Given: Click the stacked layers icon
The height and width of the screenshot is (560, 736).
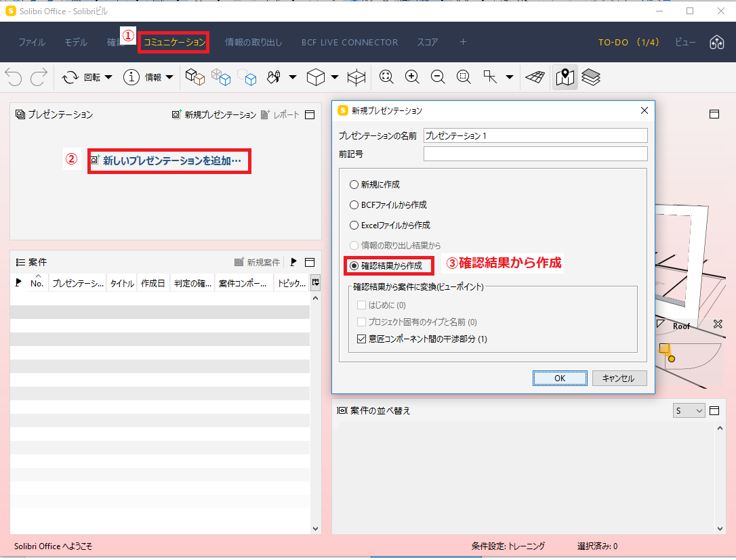Looking at the screenshot, I should tap(591, 77).
